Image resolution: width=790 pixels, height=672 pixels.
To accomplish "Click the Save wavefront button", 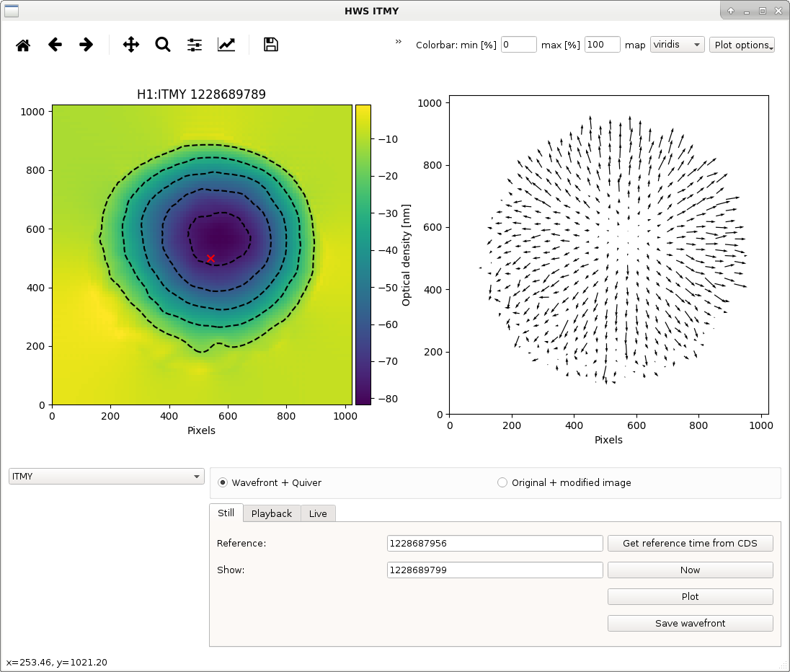I will (x=691, y=623).
